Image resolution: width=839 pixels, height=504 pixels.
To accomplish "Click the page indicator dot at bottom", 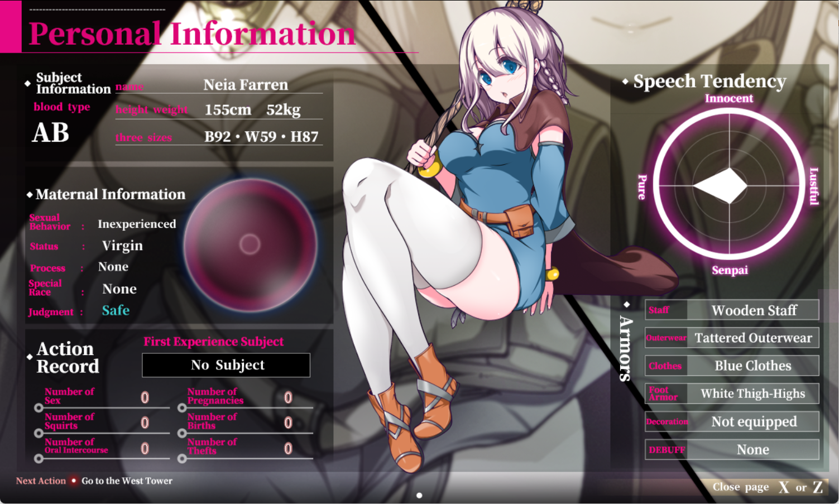I will (419, 495).
